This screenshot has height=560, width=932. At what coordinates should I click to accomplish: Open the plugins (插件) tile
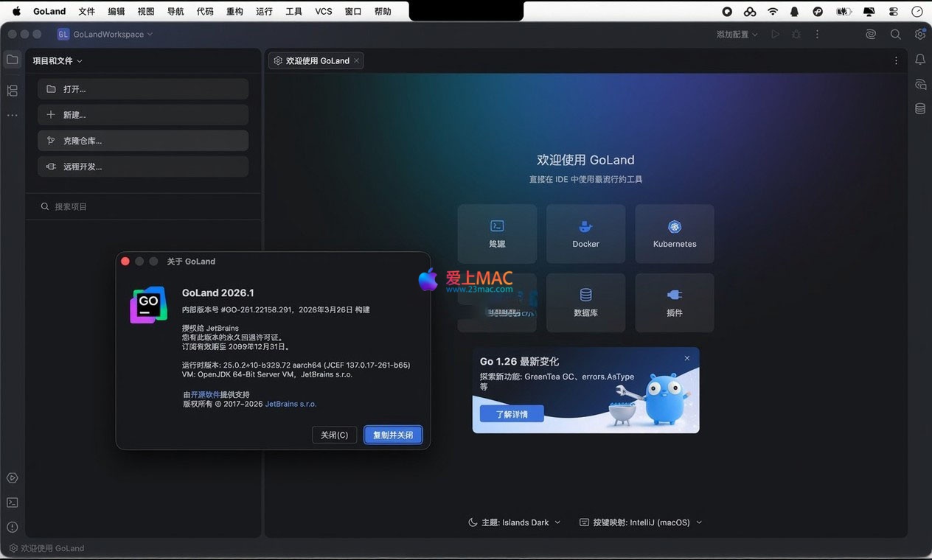(x=674, y=303)
